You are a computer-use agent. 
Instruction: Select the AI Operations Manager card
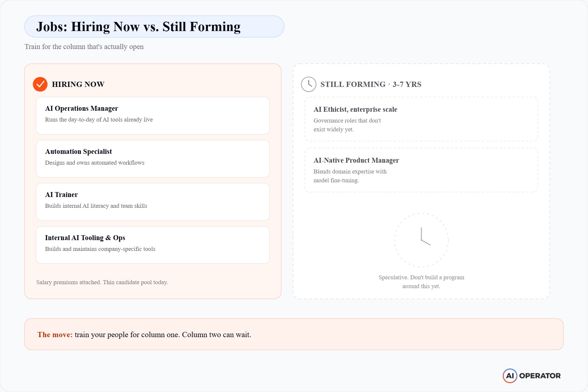coord(153,116)
